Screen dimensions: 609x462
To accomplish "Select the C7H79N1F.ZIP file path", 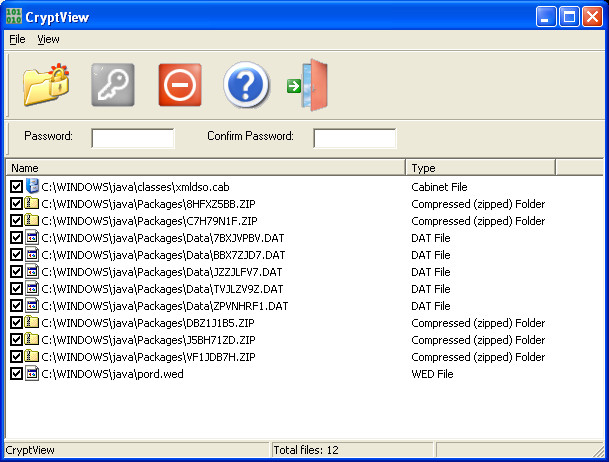I will pos(149,221).
